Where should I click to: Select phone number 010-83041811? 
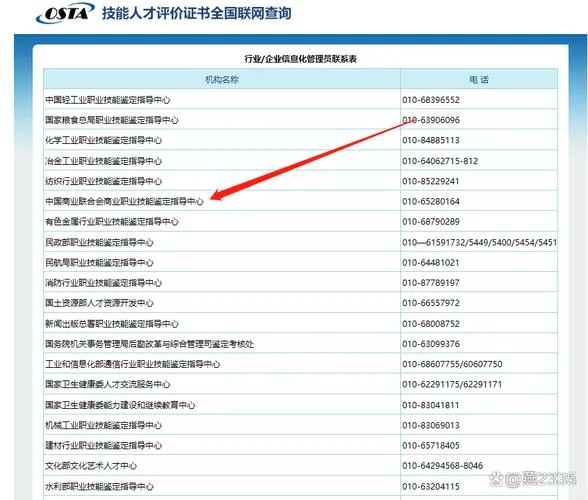[x=431, y=405]
